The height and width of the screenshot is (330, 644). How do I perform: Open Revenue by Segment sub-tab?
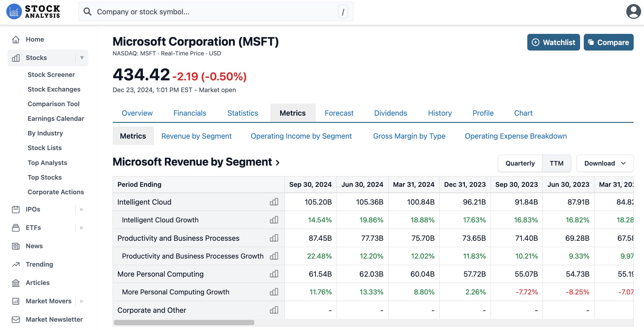[196, 136]
